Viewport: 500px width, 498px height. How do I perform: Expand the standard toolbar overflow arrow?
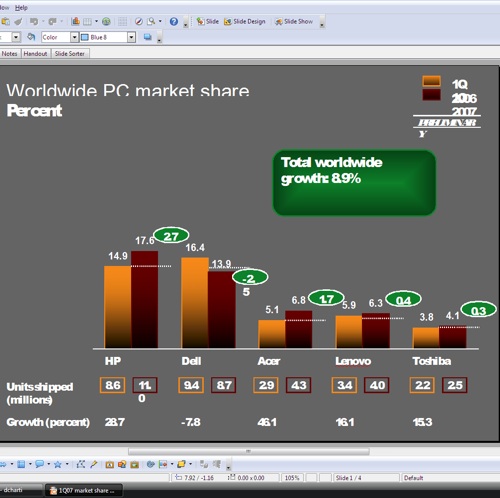pyautogui.click(x=186, y=23)
